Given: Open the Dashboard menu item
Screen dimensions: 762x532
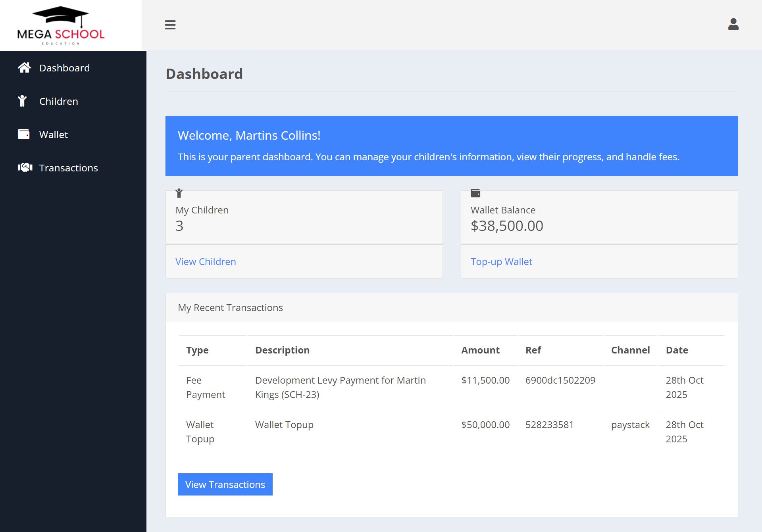Looking at the screenshot, I should [x=64, y=68].
